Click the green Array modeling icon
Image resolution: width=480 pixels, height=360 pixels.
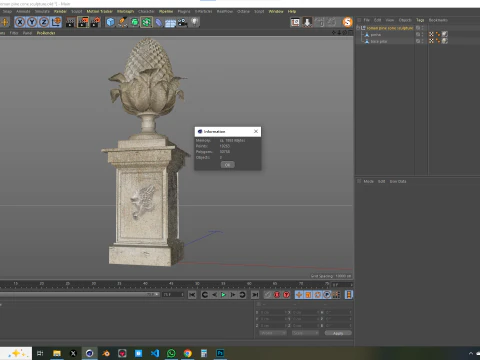point(146,22)
